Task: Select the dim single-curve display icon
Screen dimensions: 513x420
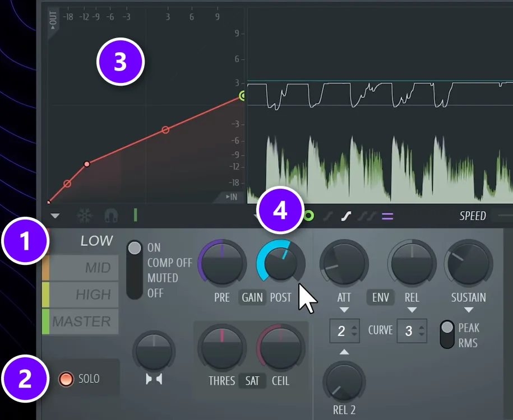Action: [x=328, y=216]
